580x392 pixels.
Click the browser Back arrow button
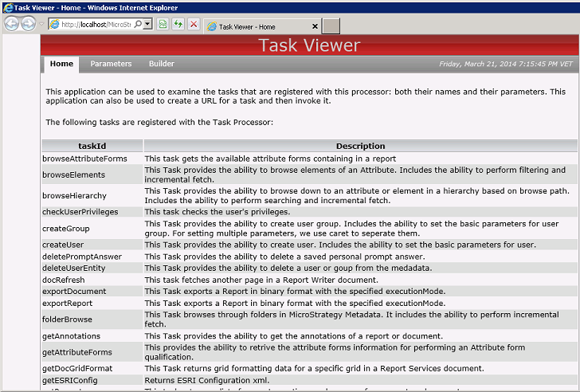(12, 24)
